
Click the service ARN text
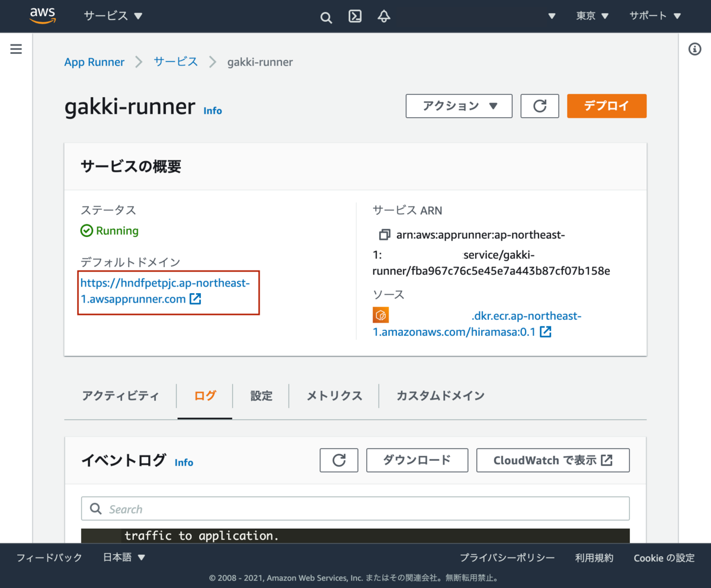click(x=492, y=253)
